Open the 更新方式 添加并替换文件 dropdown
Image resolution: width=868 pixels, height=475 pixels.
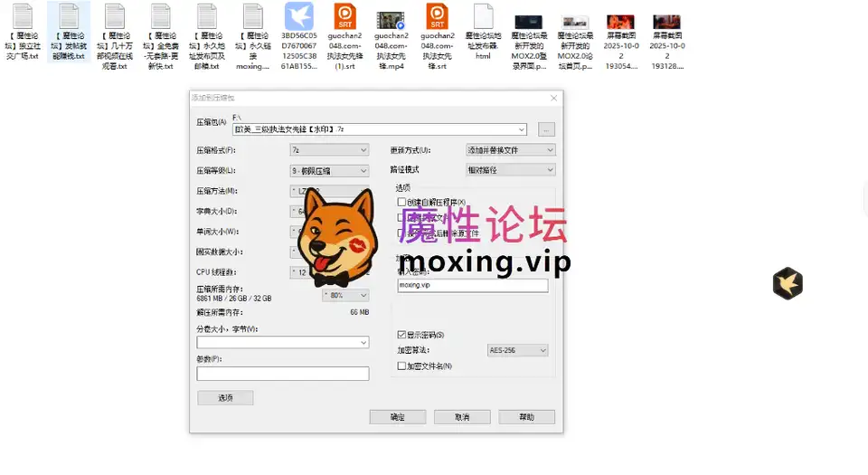pos(510,150)
